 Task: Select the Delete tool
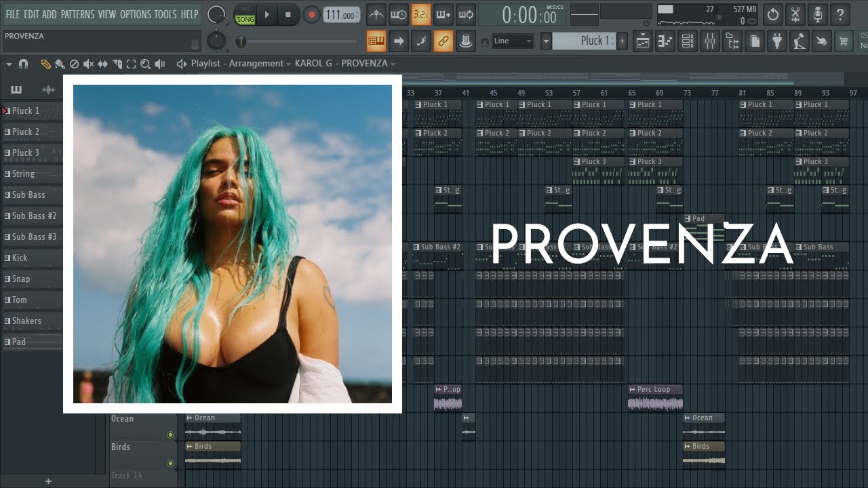pos(74,64)
